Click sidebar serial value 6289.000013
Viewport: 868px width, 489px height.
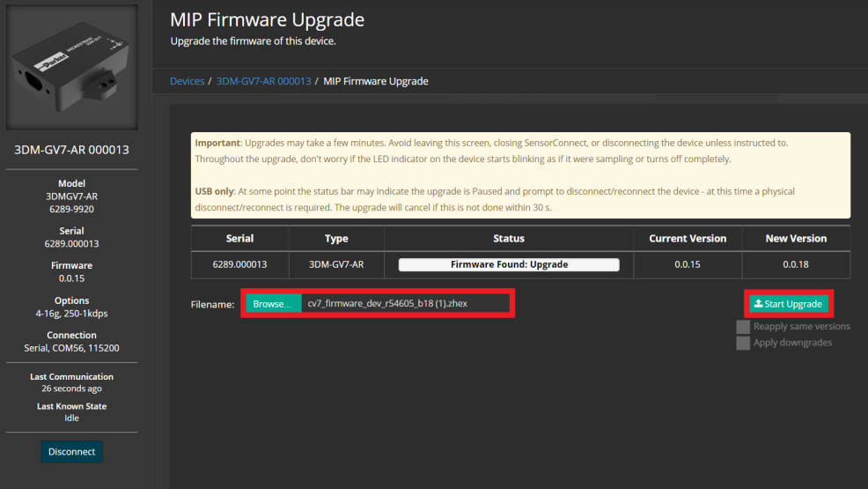pyautogui.click(x=71, y=244)
